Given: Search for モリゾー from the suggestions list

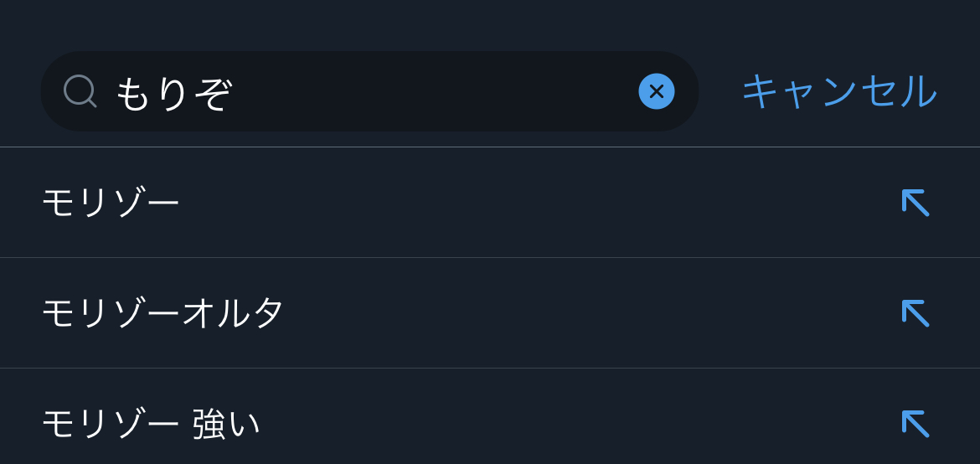Looking at the screenshot, I should point(111,203).
